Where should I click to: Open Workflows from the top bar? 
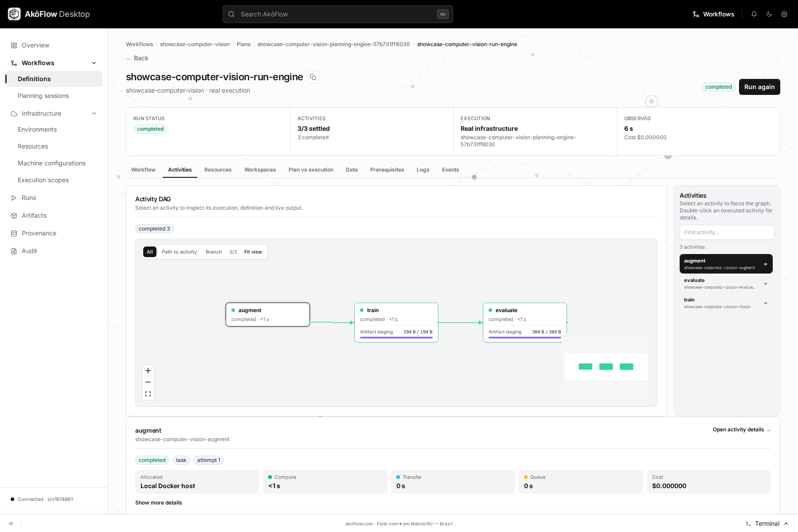[x=713, y=14]
